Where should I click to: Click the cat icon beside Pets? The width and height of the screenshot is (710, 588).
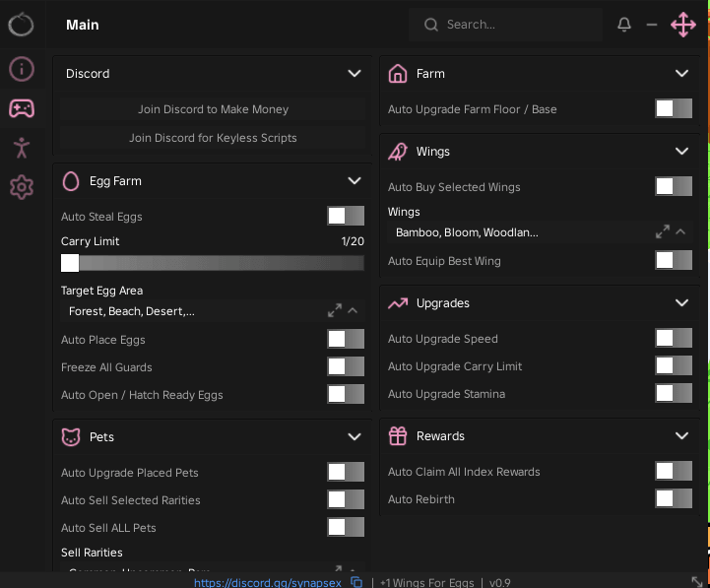71,437
